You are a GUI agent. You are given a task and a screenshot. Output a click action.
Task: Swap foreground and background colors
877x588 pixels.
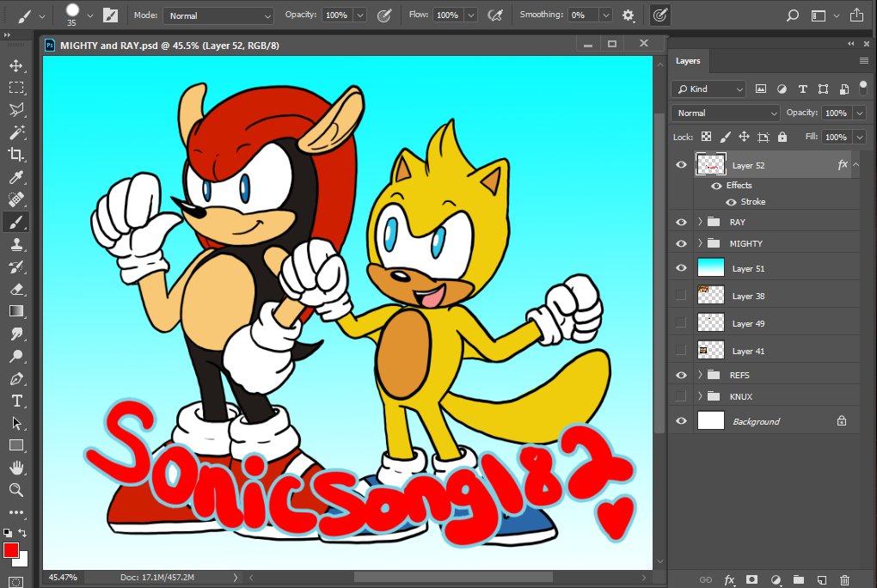tap(23, 533)
